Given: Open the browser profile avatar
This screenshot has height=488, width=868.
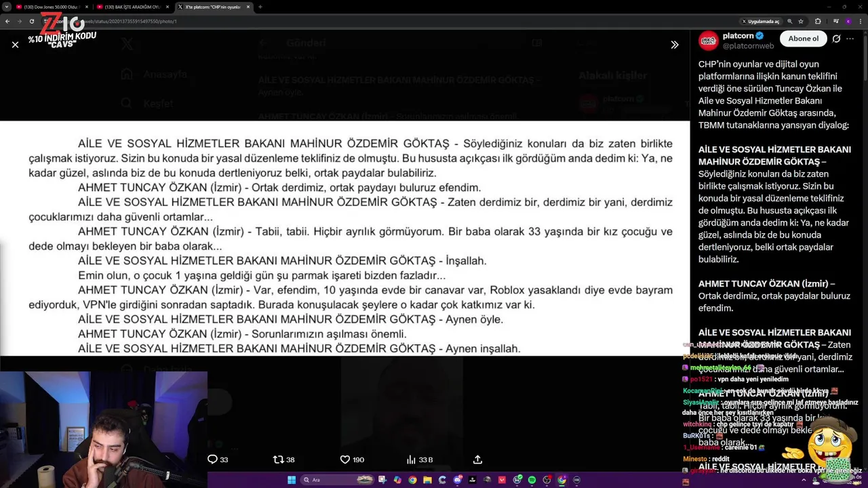Looking at the screenshot, I should (848, 21).
